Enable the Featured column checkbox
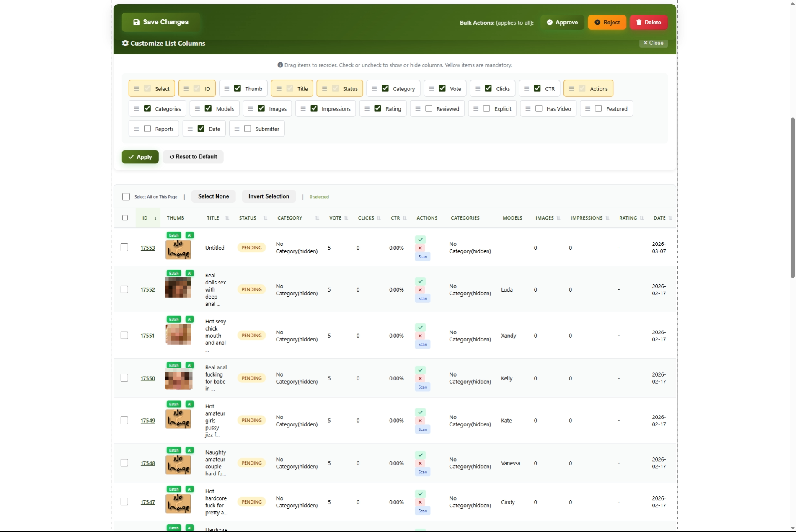 tap(598, 108)
